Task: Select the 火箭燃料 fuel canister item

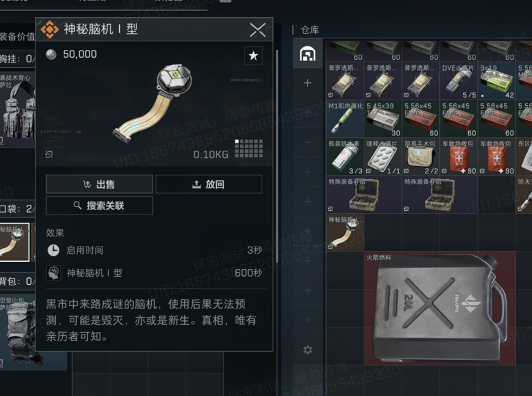Action: [440, 308]
